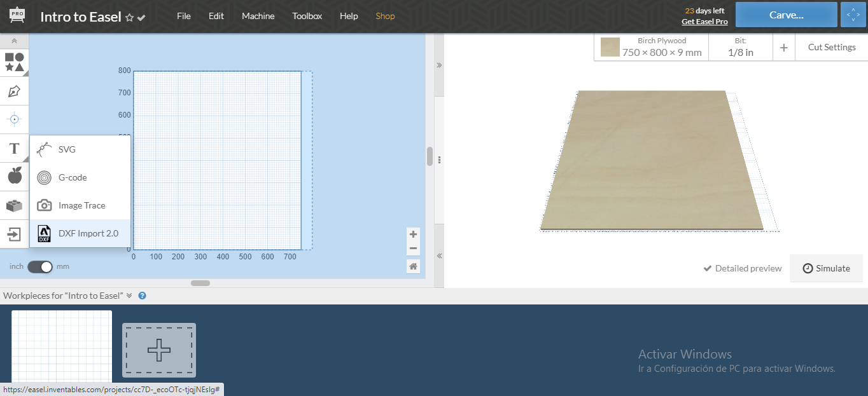Viewport: 868px width, 396px height.
Task: Choose SVG import option
Action: 80,149
